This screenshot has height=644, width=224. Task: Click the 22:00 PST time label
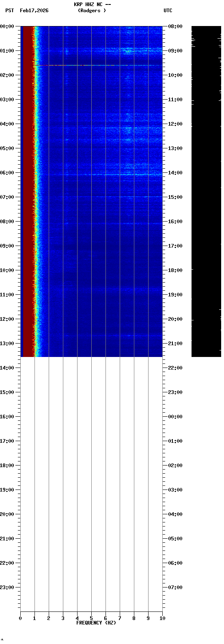pos(7,563)
